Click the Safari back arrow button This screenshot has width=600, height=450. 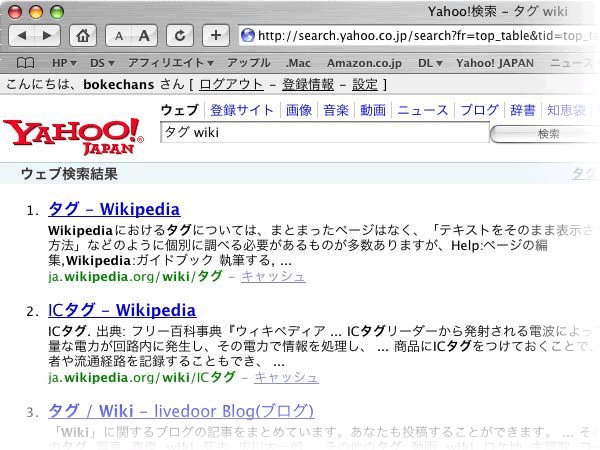[22, 36]
